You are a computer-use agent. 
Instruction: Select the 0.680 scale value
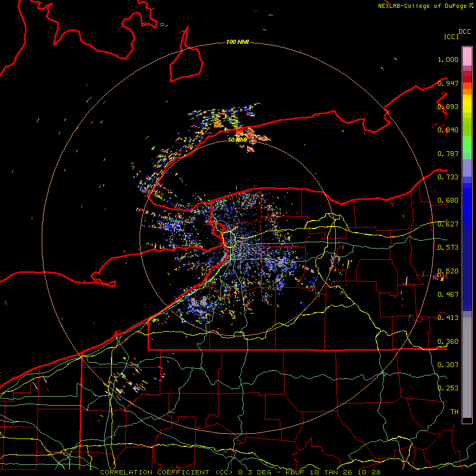point(448,200)
